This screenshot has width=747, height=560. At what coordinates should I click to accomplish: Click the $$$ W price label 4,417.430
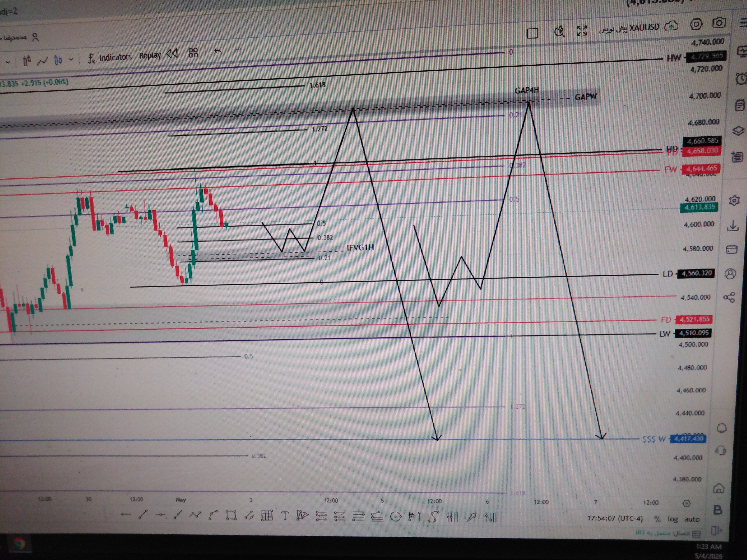[x=688, y=438]
